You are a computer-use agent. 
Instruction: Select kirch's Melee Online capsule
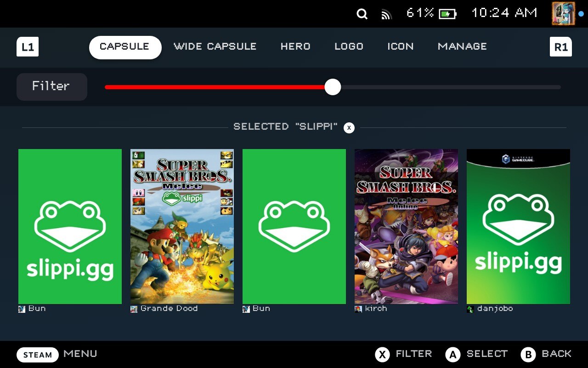[x=406, y=226]
